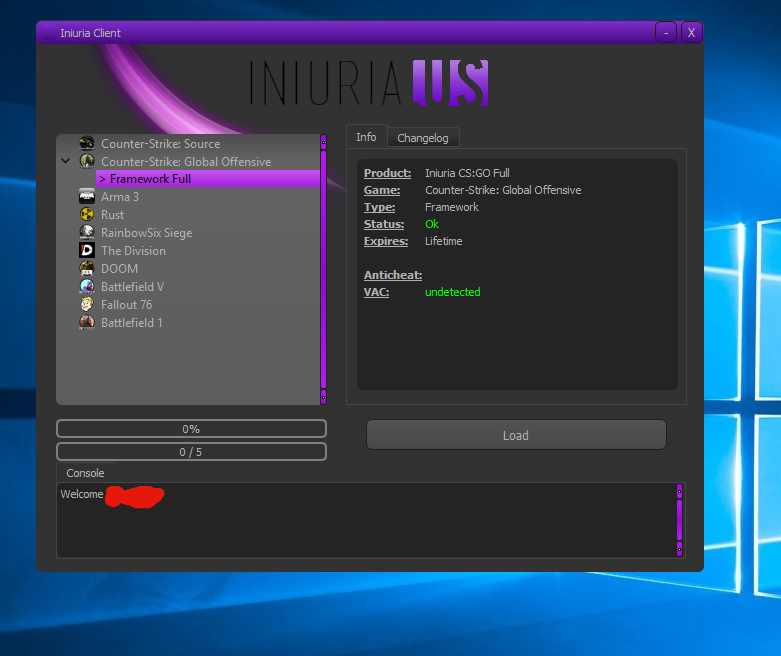The height and width of the screenshot is (656, 781).
Task: Open the Console tab
Action: (x=85, y=473)
